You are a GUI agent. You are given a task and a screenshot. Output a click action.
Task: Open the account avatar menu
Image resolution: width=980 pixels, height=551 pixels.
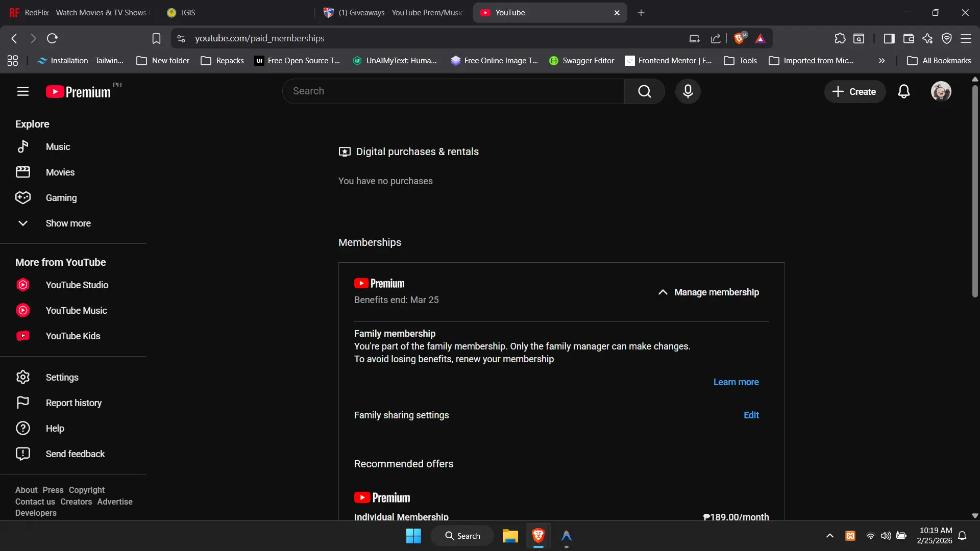pos(941,91)
